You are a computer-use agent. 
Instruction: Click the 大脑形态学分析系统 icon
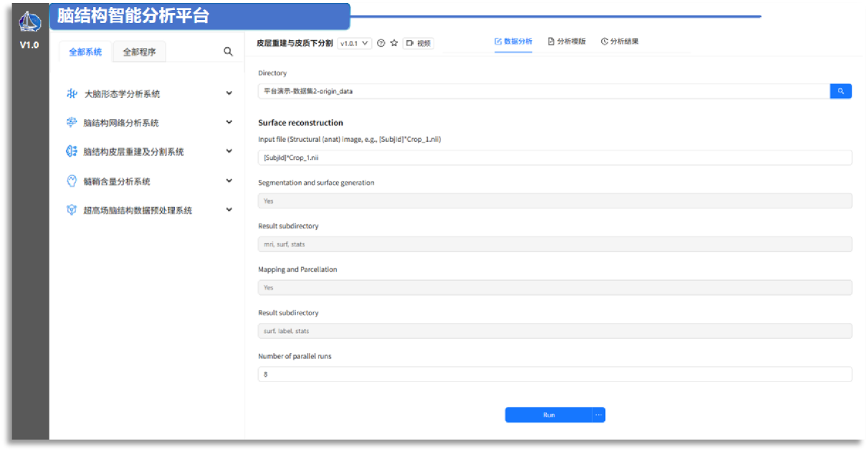coord(72,94)
